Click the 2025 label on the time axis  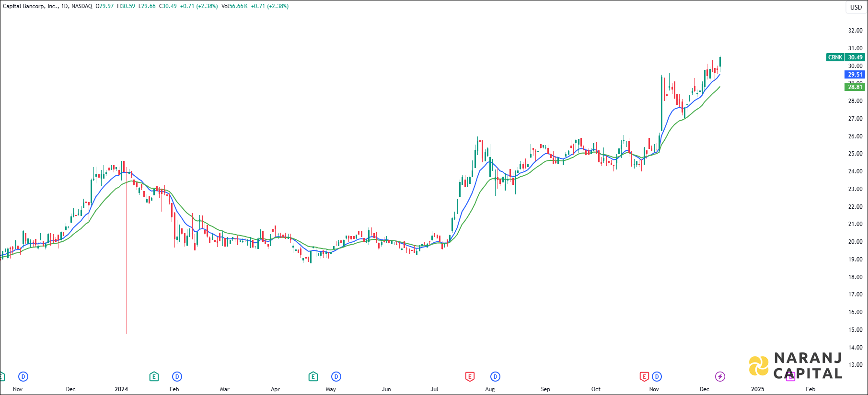[758, 389]
